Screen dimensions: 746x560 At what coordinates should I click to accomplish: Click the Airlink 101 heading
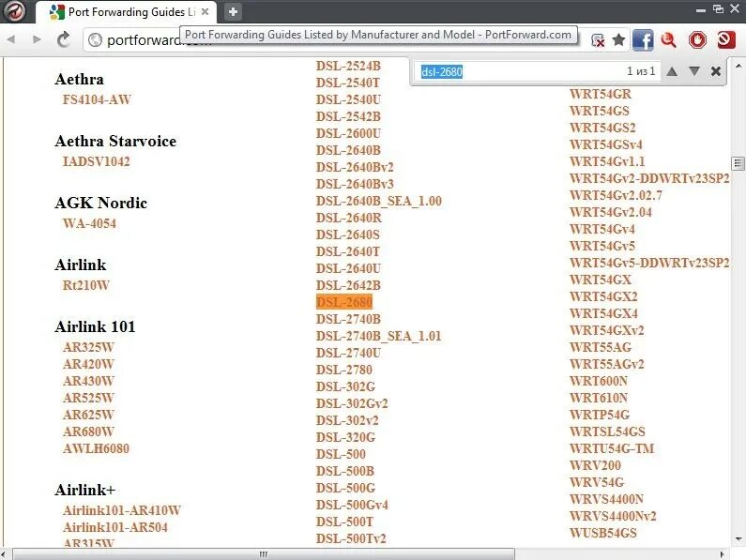tap(95, 326)
